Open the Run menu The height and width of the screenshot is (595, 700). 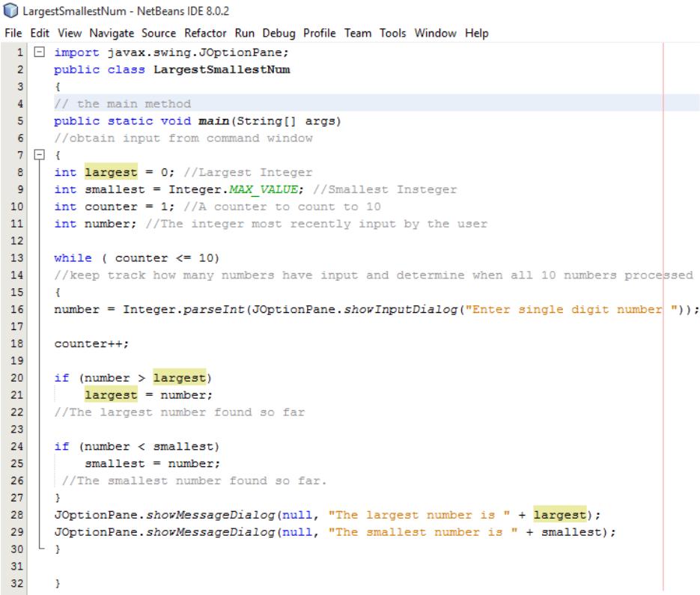coord(244,33)
